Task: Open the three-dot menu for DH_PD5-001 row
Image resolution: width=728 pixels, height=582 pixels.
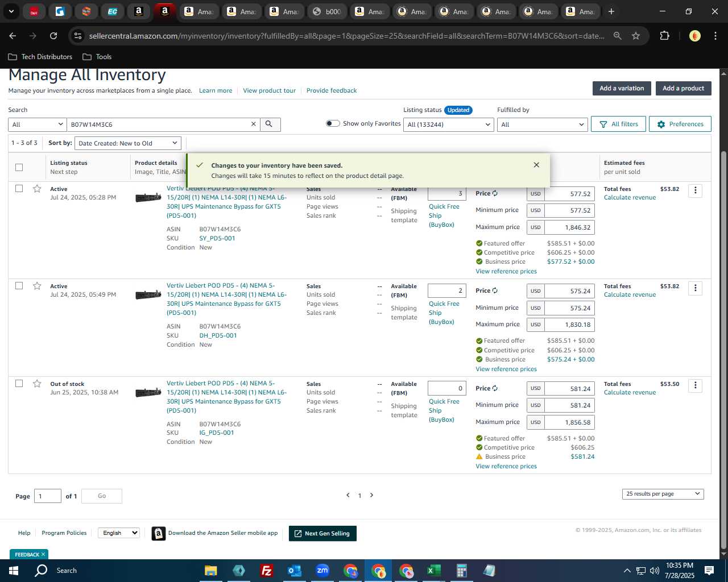Action: pyautogui.click(x=695, y=288)
